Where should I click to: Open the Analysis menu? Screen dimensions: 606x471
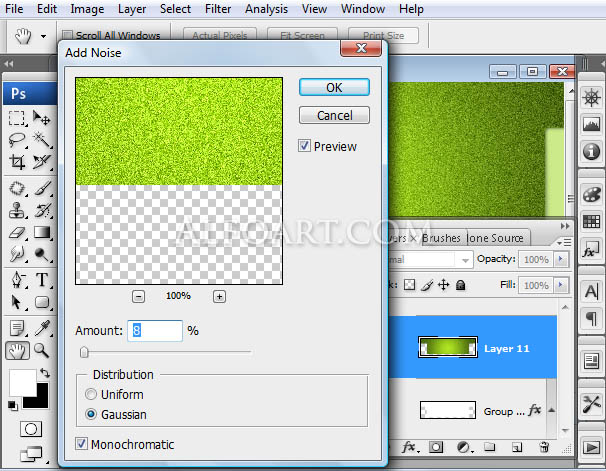[x=266, y=9]
